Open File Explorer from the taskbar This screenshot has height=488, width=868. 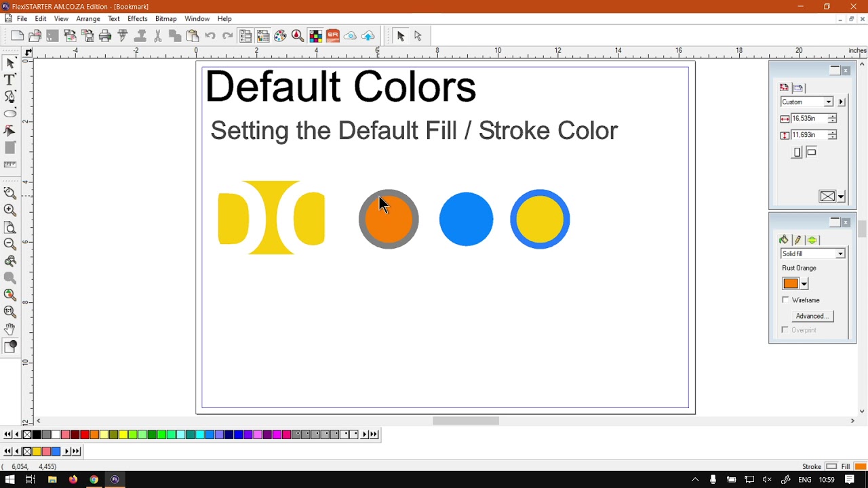(x=52, y=479)
